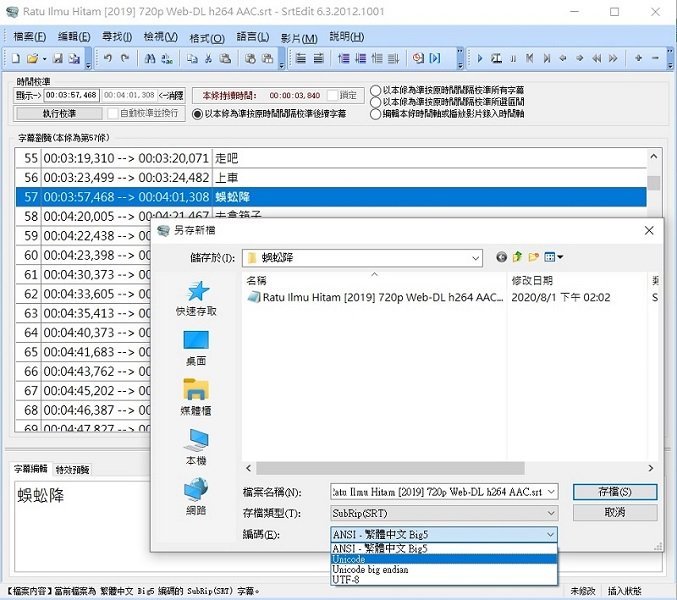
Task: Open the view menu icon in save dialog
Action: coord(554,257)
